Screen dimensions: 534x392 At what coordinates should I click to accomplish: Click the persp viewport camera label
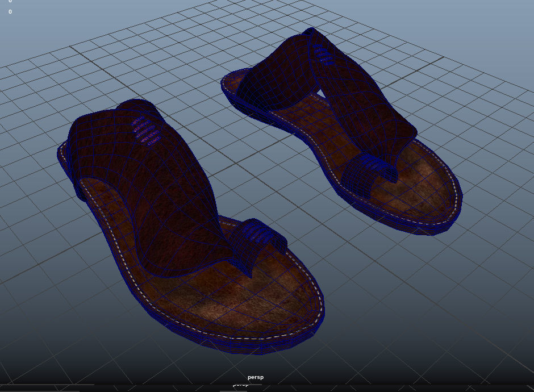pos(256,377)
